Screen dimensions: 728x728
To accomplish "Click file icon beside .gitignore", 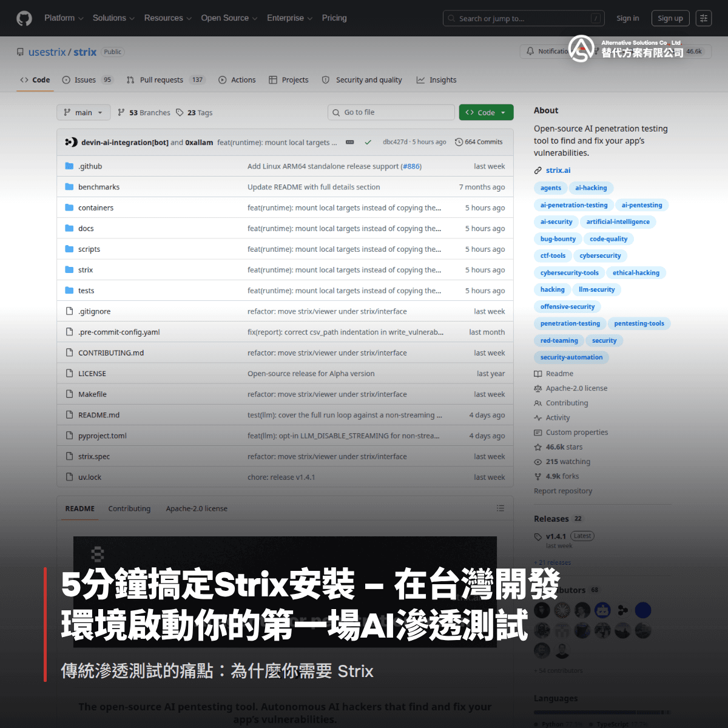I will 69,311.
